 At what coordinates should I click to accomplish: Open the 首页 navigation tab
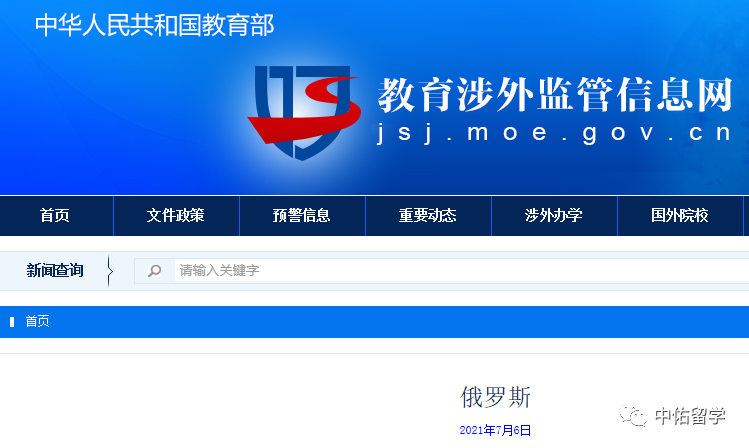point(54,215)
